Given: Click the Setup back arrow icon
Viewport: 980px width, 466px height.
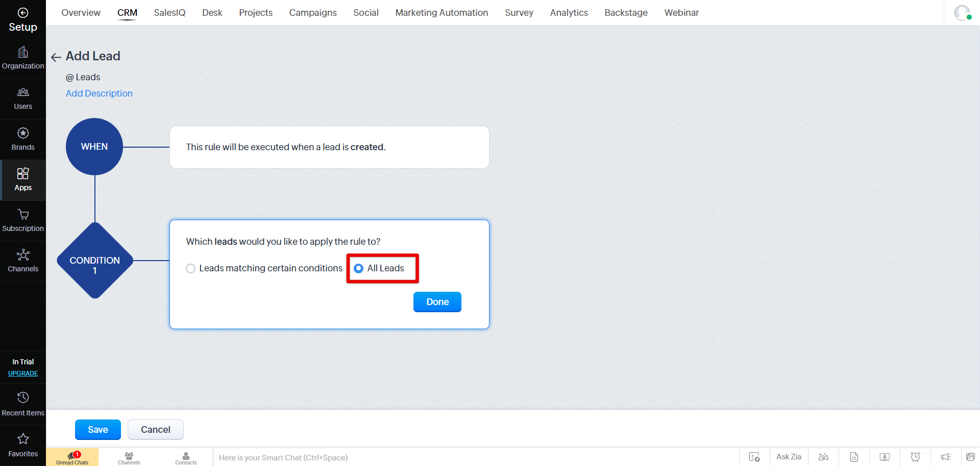Looking at the screenshot, I should (x=23, y=13).
